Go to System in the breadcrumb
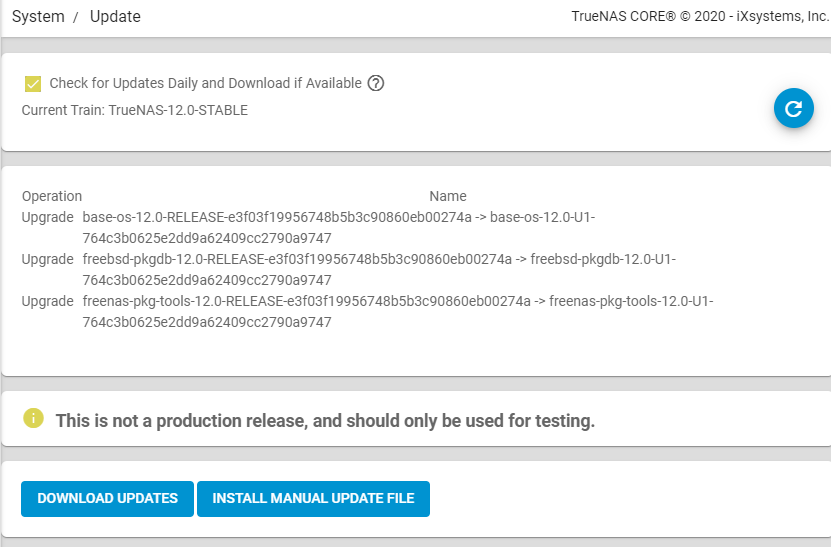Viewport: 831px width, 547px height. 38,16
